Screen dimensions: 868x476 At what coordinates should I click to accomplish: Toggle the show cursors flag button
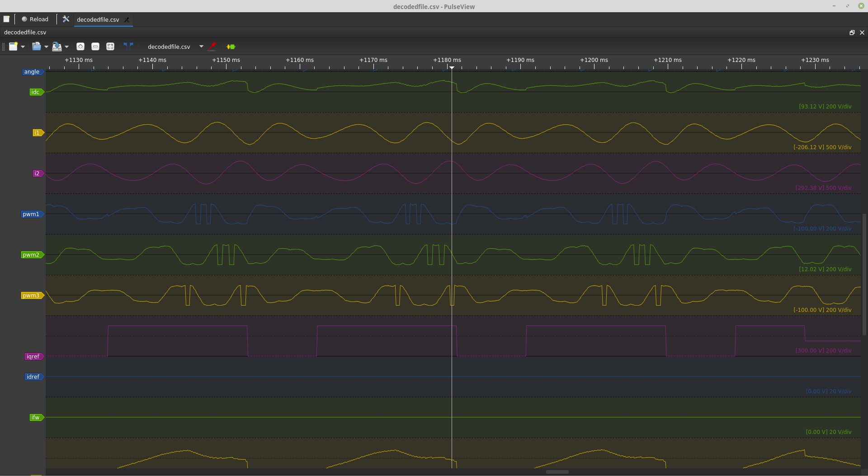(128, 46)
